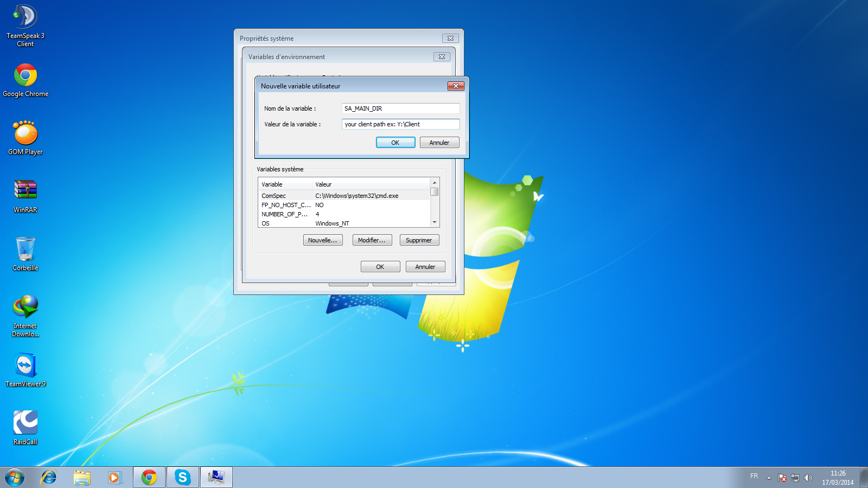
Task: Open Windows Explorer from the taskbar
Action: (x=82, y=477)
